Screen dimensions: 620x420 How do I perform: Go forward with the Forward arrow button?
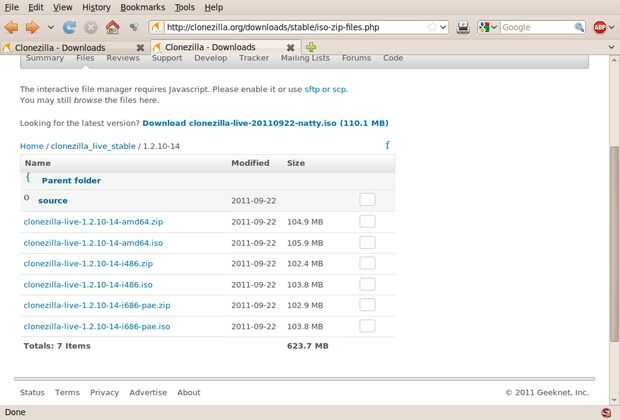coord(32,27)
